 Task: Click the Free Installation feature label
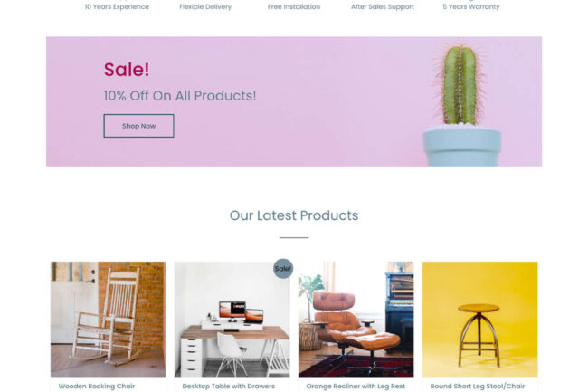coord(294,6)
